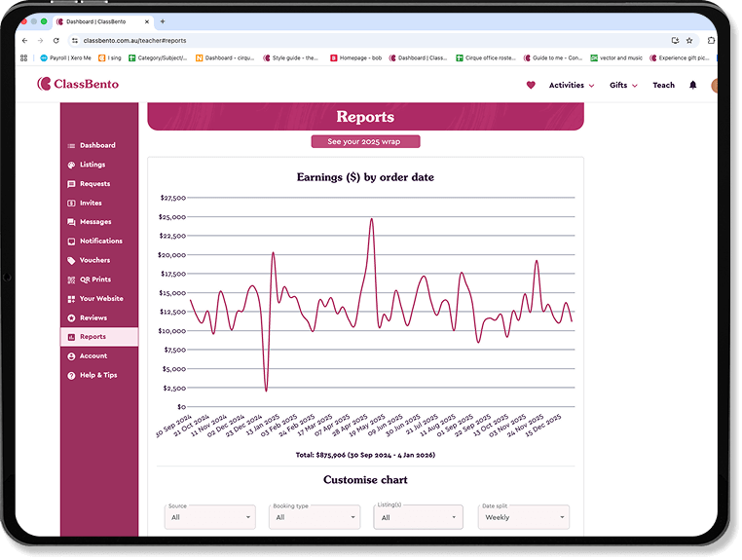Click the Help & Tips question icon
This screenshot has height=560, width=742.
point(71,376)
